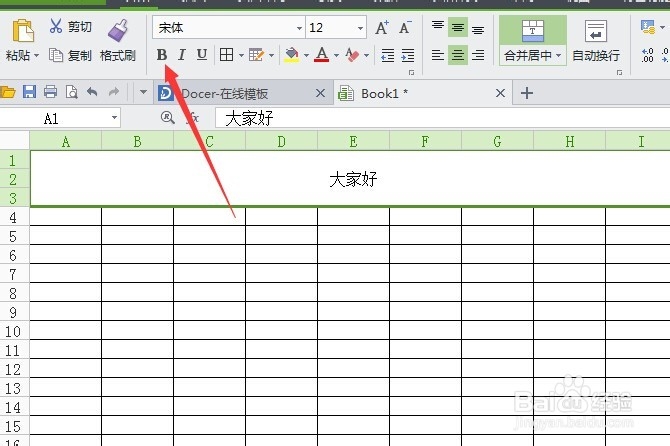Click the font size box showing 12
The height and width of the screenshot is (446, 670).
pyautogui.click(x=331, y=28)
